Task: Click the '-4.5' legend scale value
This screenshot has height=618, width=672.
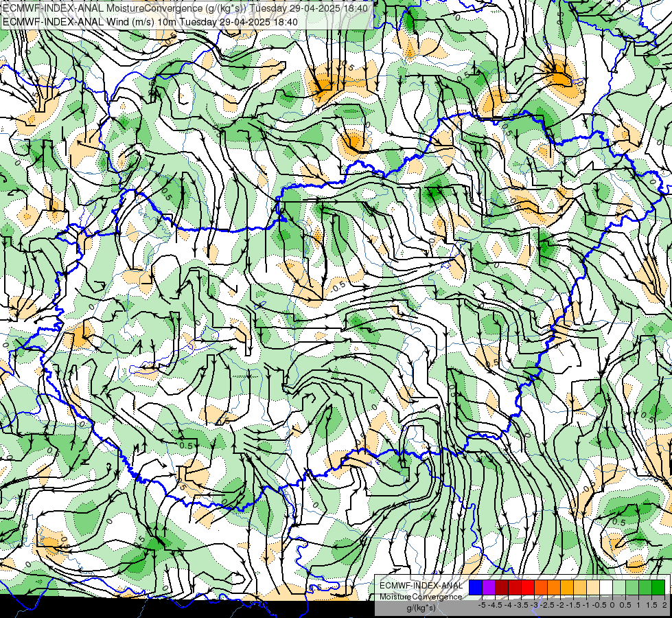Action: point(495,605)
